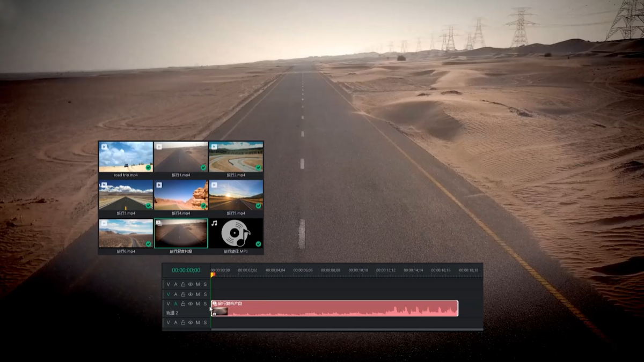Solo the 軌道 2 track with S
Image resolution: width=644 pixels, height=362 pixels.
tap(205, 304)
